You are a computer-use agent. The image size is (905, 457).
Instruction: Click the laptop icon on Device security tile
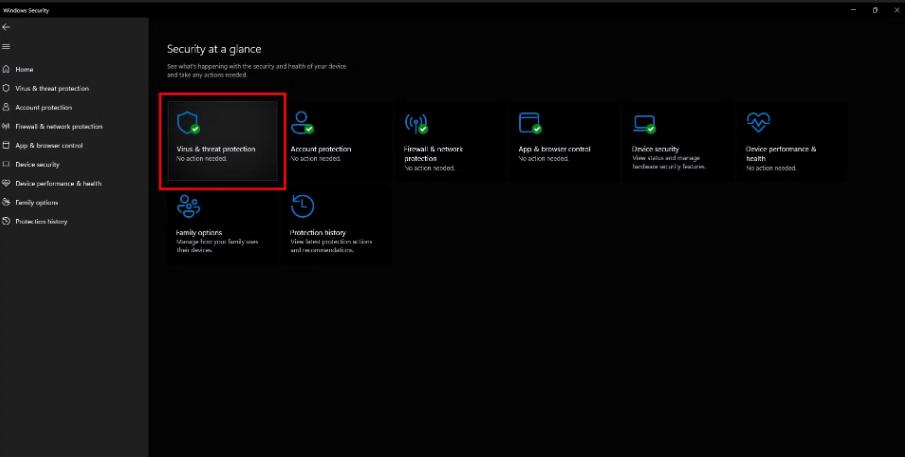pos(644,124)
